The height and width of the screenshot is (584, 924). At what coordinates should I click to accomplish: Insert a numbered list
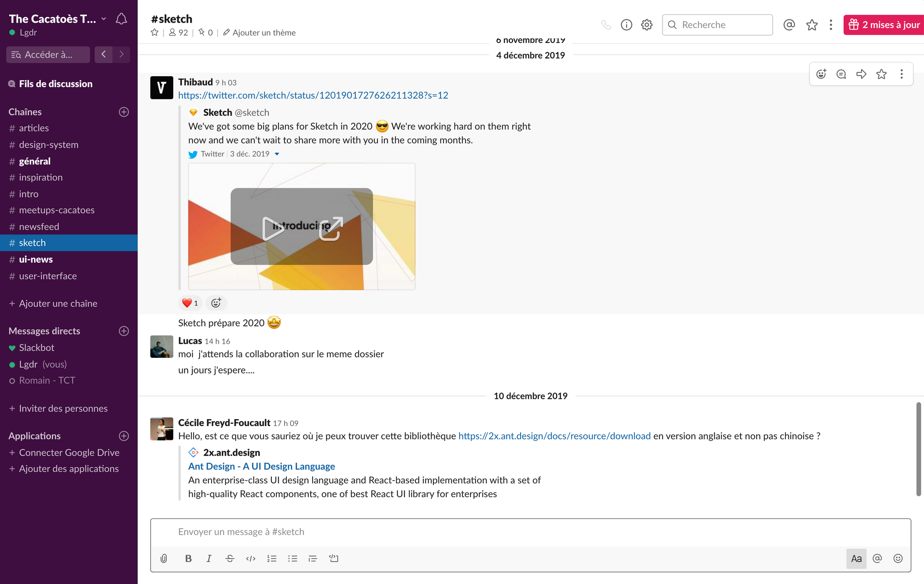point(272,559)
